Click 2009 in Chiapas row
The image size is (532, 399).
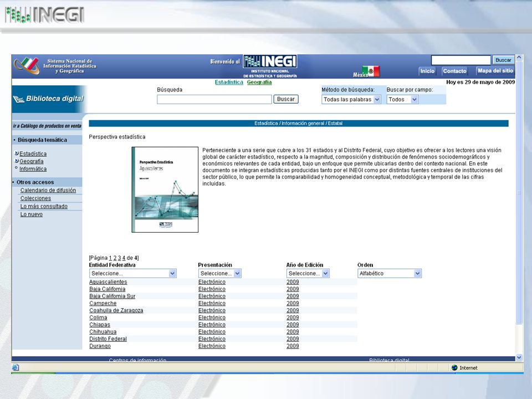(x=293, y=325)
